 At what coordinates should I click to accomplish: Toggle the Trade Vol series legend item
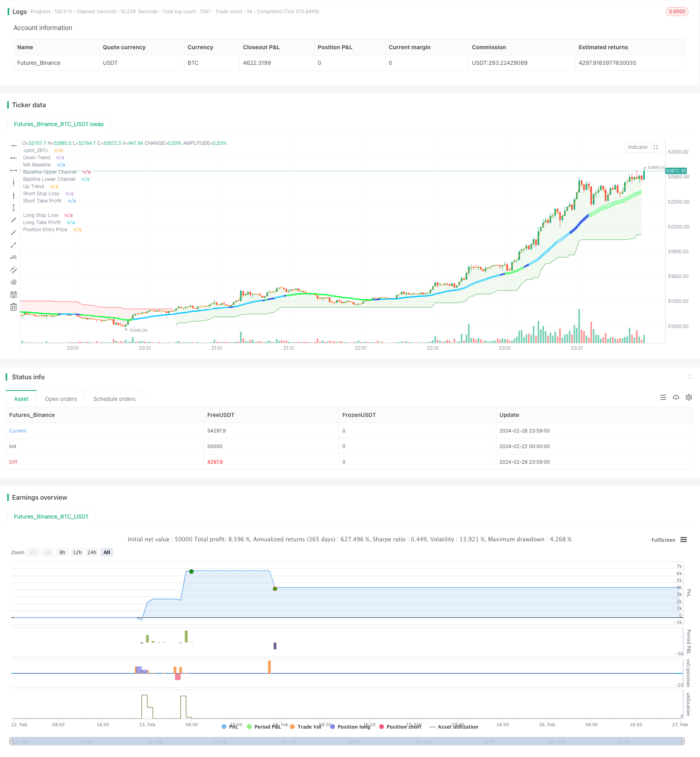point(306,727)
